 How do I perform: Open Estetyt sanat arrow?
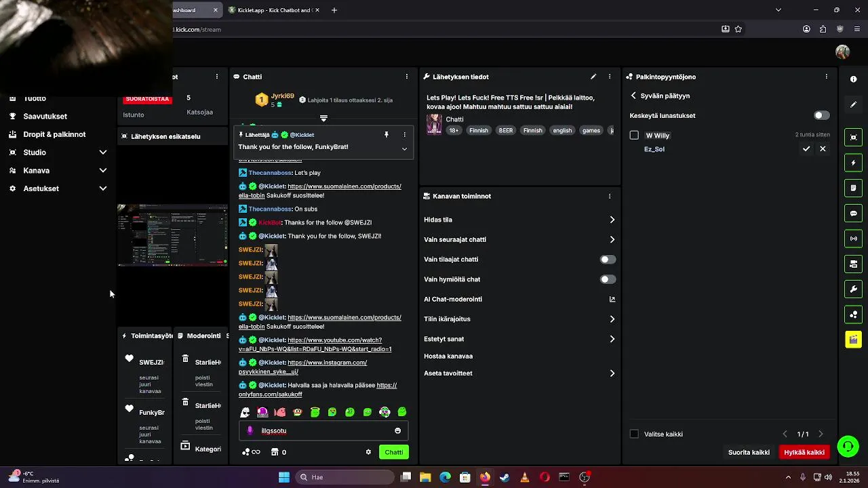[x=612, y=339]
